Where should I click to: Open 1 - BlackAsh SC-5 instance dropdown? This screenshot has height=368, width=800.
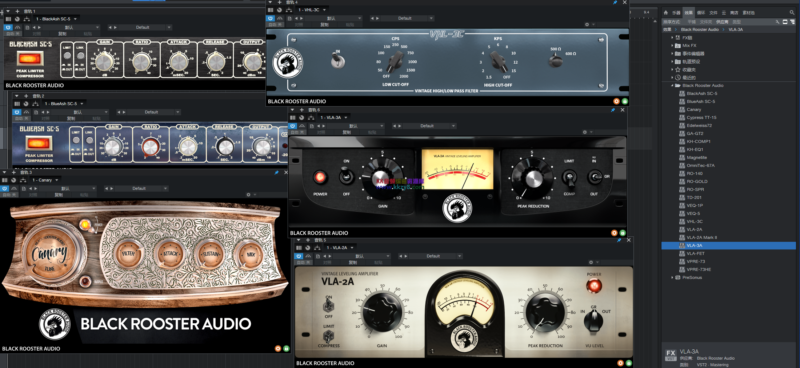[57, 19]
